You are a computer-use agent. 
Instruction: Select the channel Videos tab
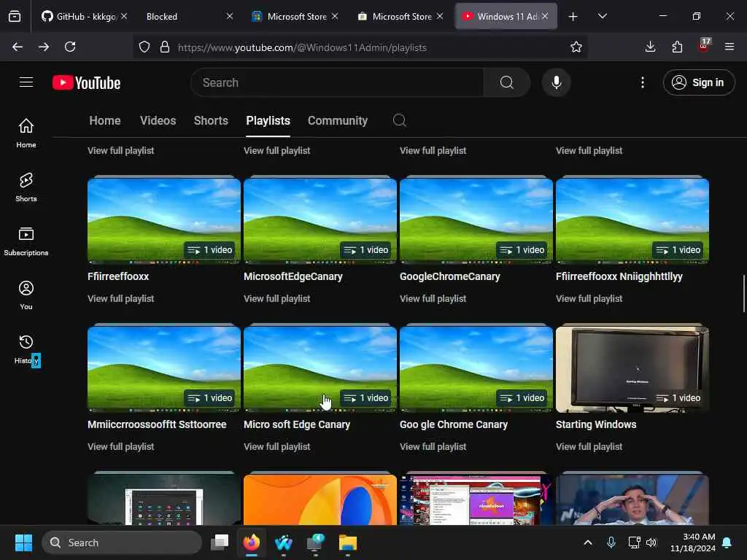(158, 120)
